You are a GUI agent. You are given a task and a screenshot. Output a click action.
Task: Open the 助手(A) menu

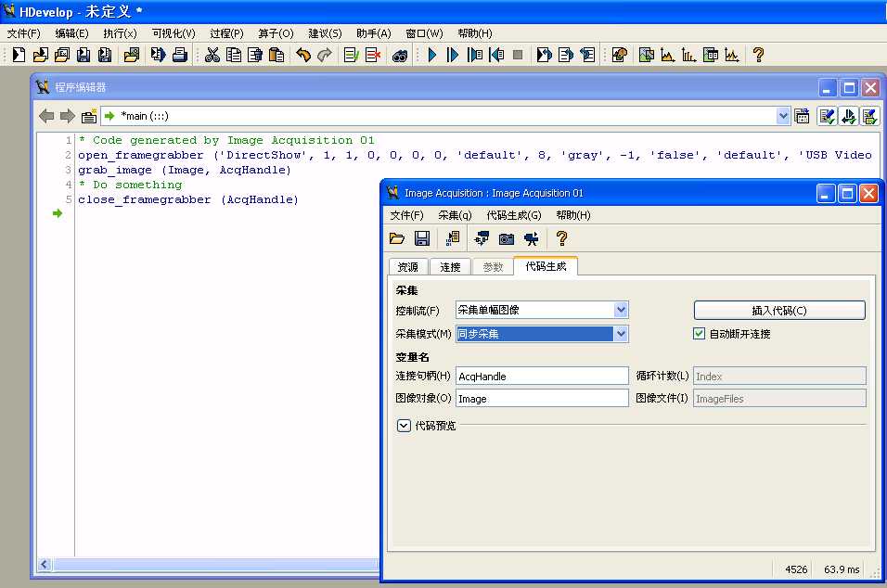(374, 33)
